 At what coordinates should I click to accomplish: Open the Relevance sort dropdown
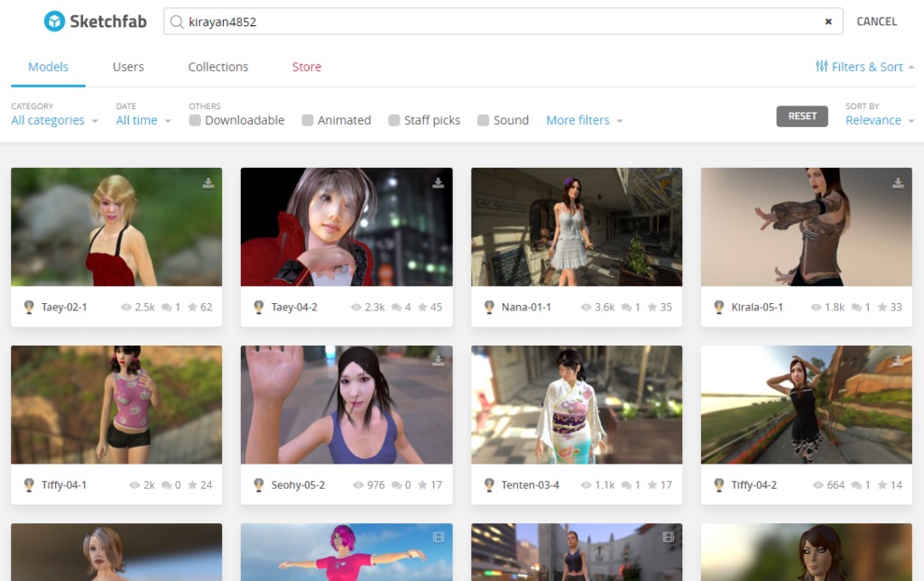tap(879, 120)
